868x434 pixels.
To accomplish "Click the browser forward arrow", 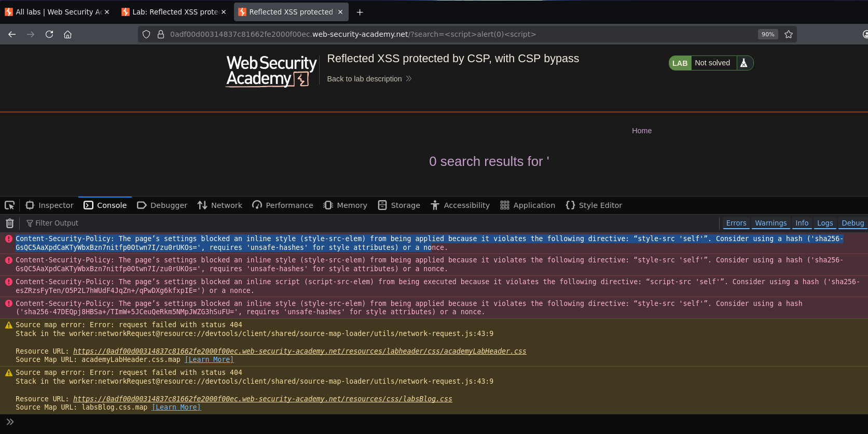I will click(x=31, y=34).
